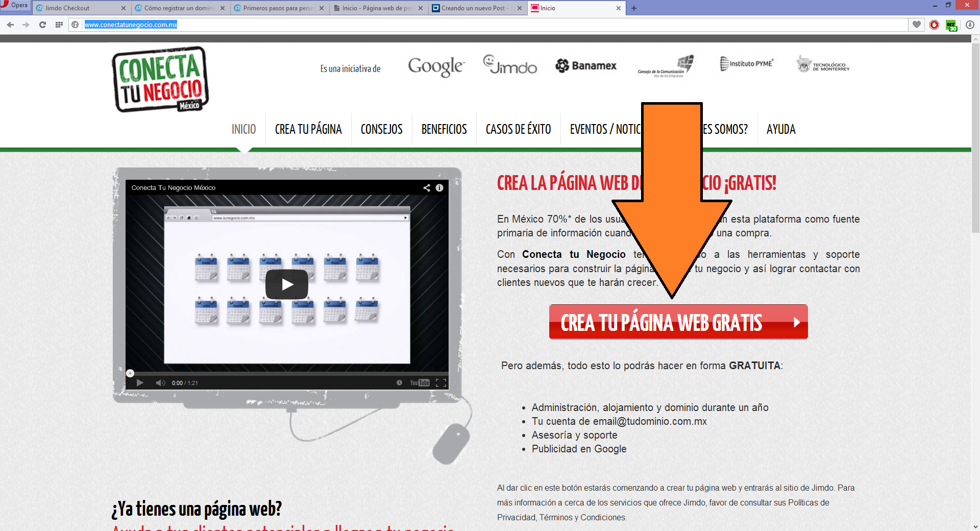The width and height of the screenshot is (980, 531).
Task: Reload the current page
Action: [x=42, y=25]
